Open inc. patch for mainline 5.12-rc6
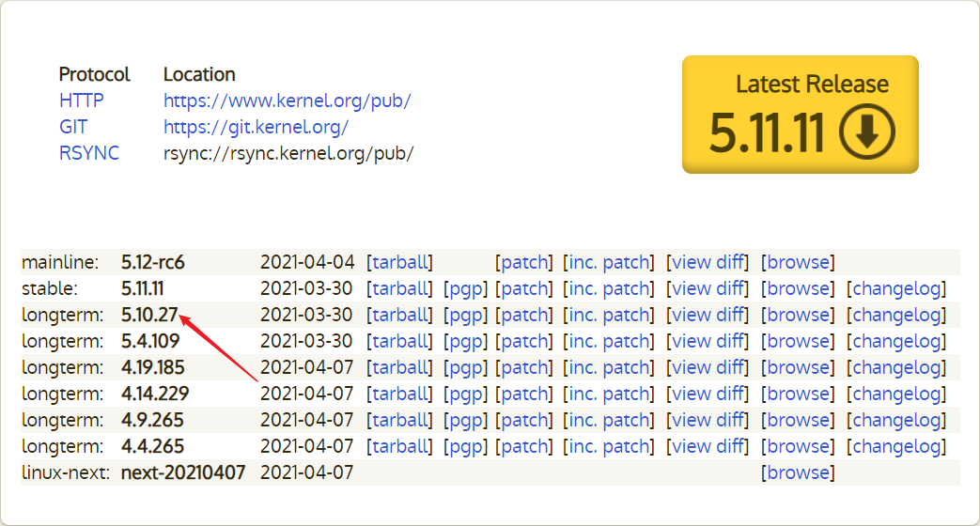 click(x=609, y=262)
